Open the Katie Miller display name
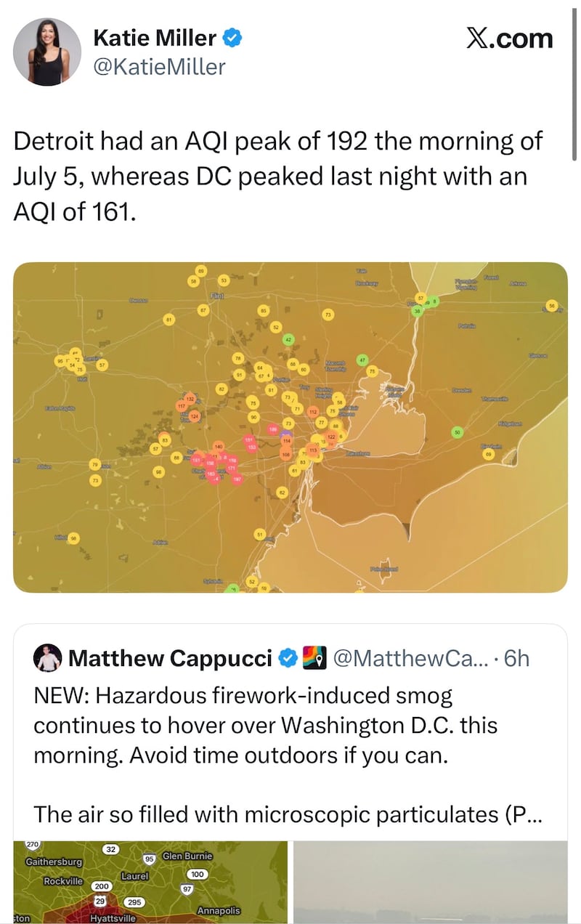 (x=155, y=38)
